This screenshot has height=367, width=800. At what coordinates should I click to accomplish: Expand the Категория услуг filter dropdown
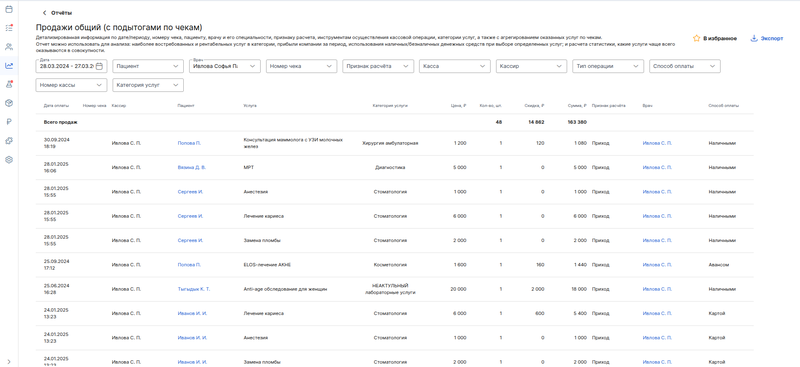148,85
